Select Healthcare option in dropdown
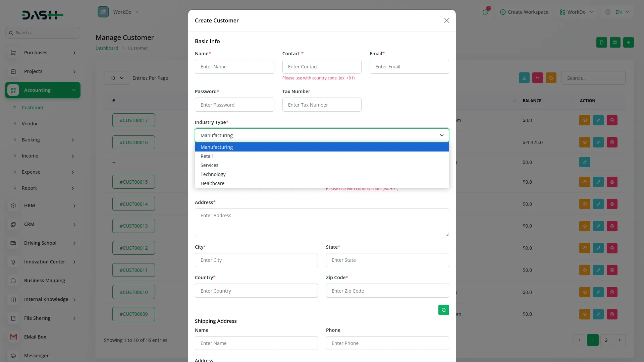Screen dimensions: 644x362 coord(212,183)
